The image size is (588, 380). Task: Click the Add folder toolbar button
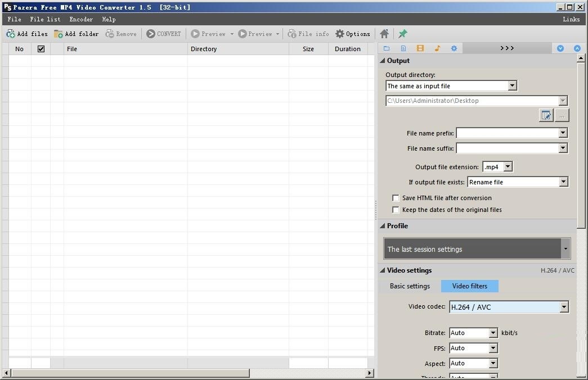click(76, 34)
